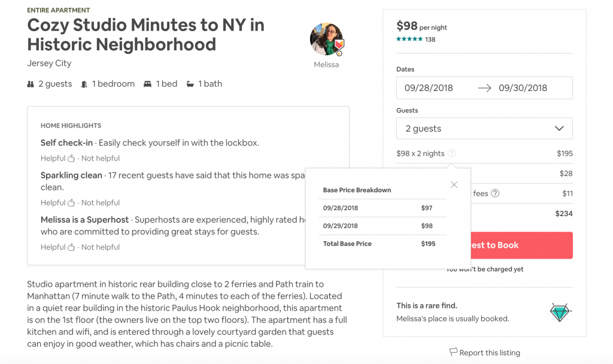Select the check-out date 09/30/2018
This screenshot has width=613, height=364.
523,88
